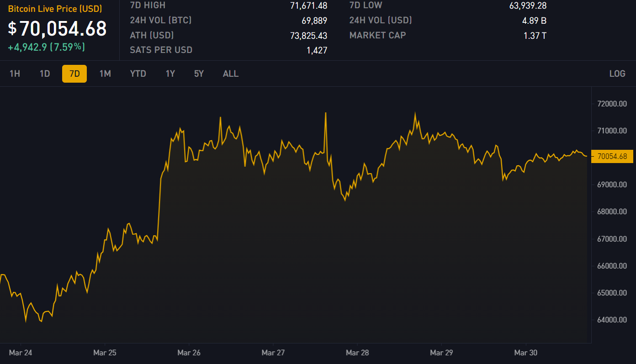Click the Mar 27 date label

point(273,353)
